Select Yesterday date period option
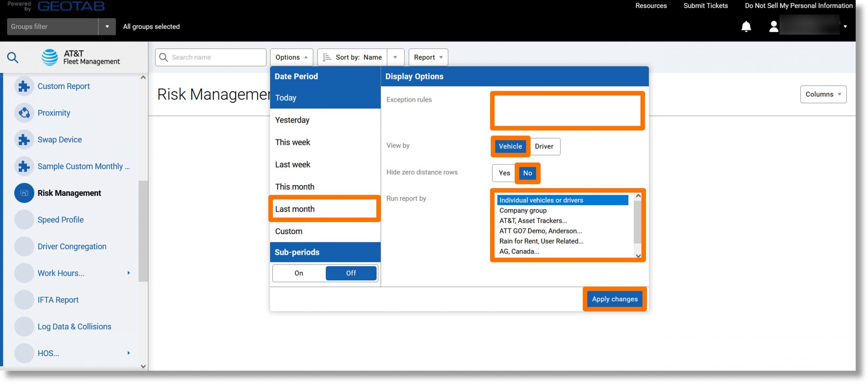 [325, 120]
